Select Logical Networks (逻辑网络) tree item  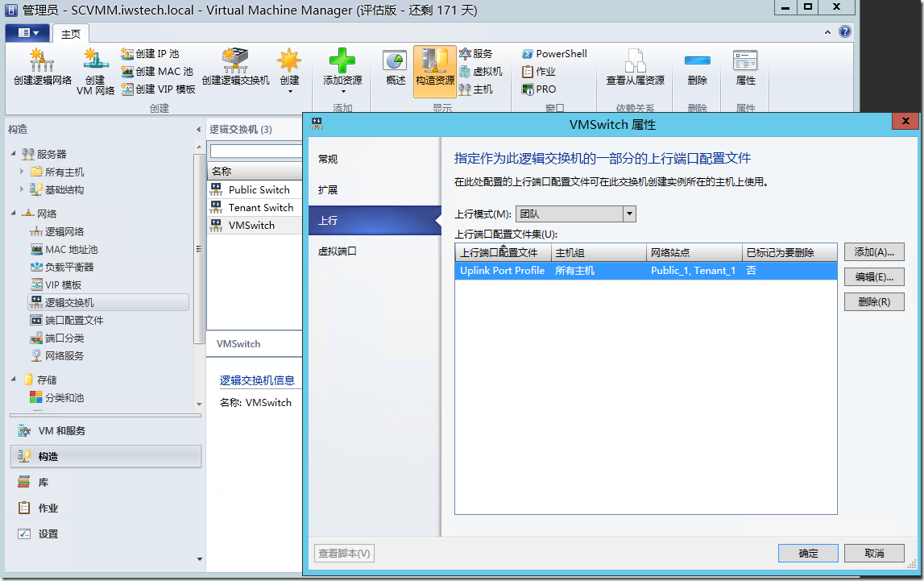click(57, 231)
